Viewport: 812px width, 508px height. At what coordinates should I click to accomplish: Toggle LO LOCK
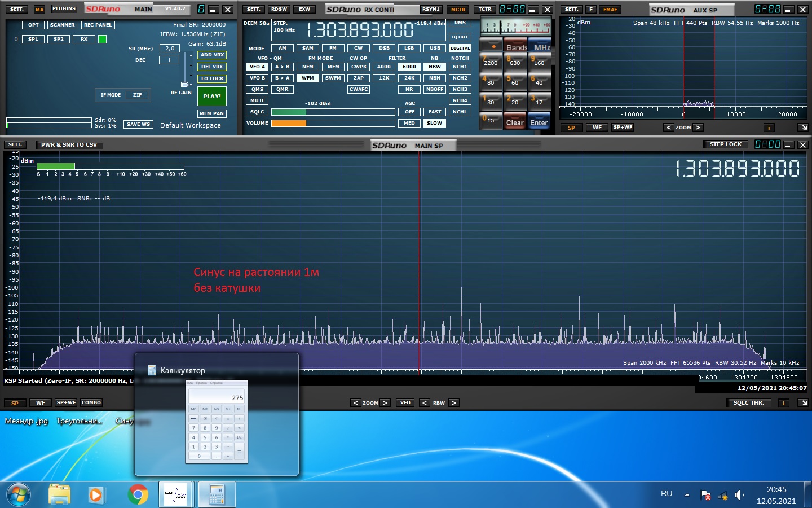tap(212, 78)
